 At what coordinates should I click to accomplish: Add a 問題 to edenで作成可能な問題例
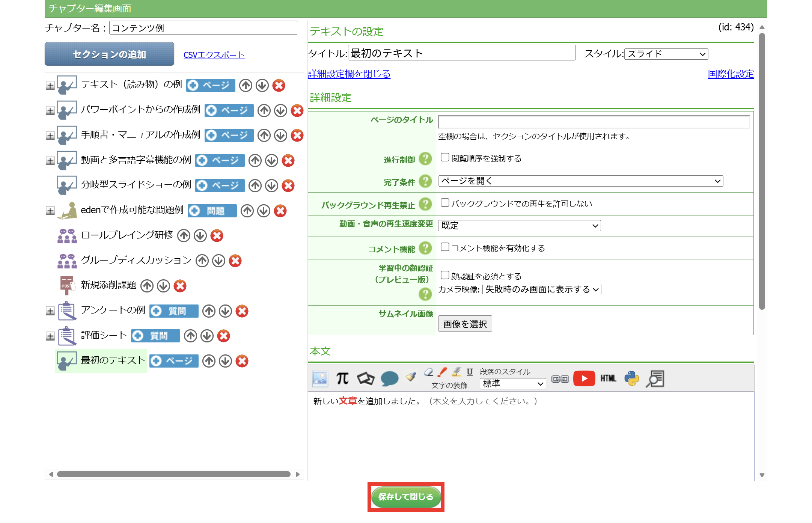point(212,211)
